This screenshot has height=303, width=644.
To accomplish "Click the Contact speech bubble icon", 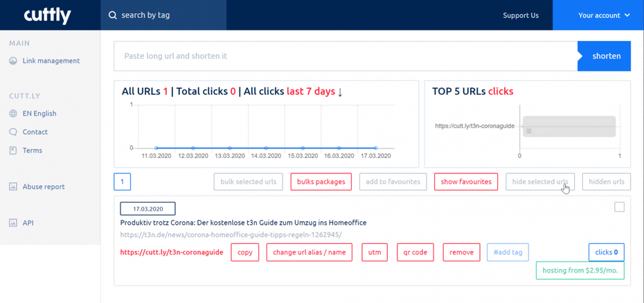I will (13, 132).
